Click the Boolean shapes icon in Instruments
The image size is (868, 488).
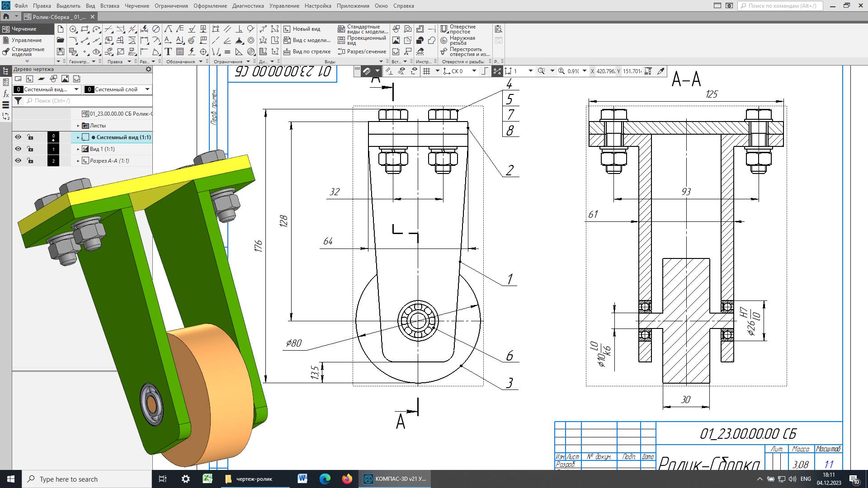click(420, 40)
